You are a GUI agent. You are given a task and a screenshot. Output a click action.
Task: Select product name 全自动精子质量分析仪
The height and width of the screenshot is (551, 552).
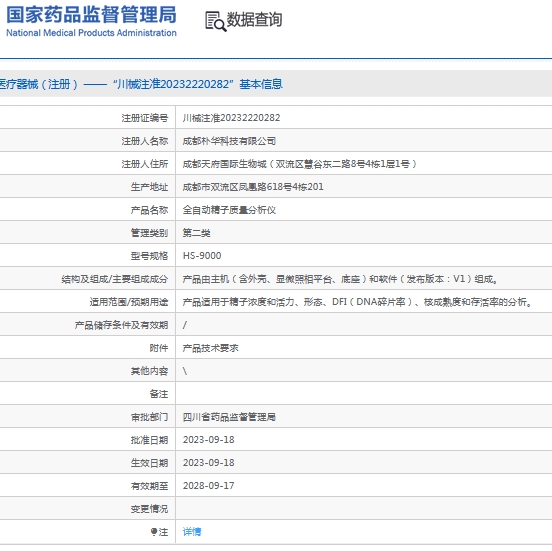tap(229, 210)
